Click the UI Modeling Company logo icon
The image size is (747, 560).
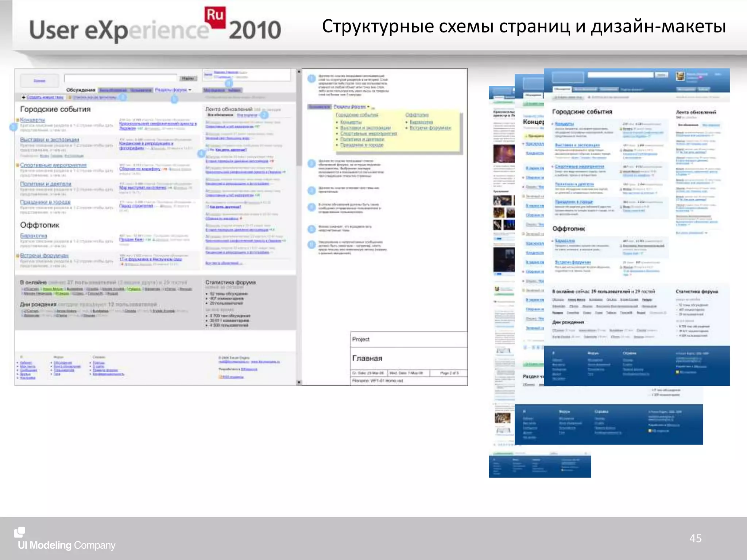(x=19, y=532)
